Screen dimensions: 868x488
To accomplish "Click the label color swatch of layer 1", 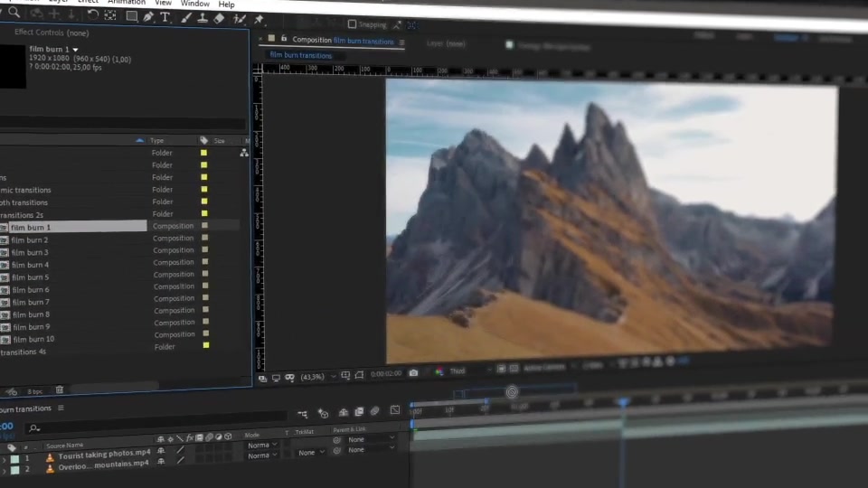I will (15, 459).
